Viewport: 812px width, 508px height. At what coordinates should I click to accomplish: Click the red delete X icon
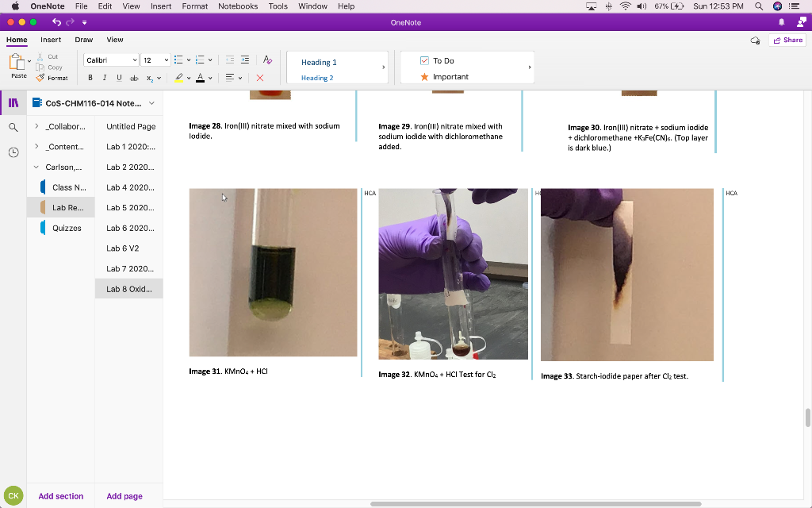(x=260, y=78)
